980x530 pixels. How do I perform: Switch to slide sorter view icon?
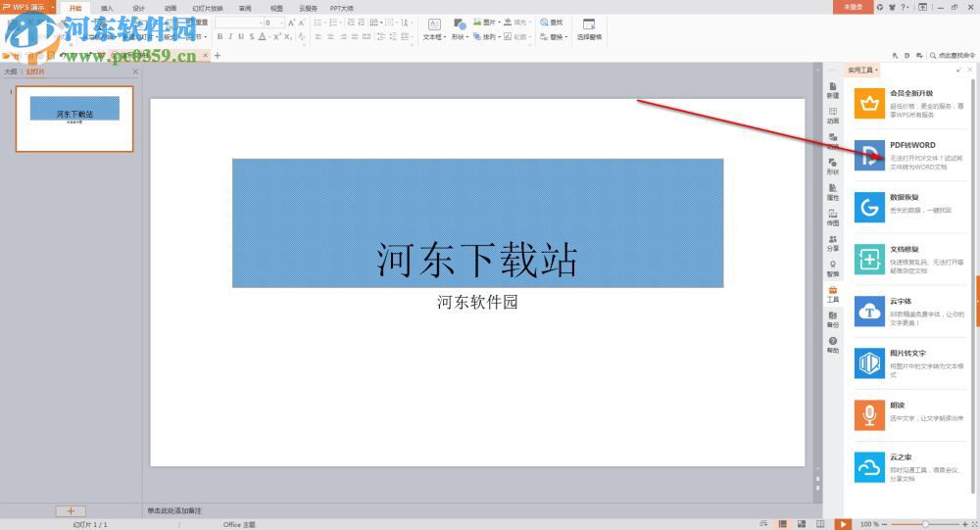(802, 524)
